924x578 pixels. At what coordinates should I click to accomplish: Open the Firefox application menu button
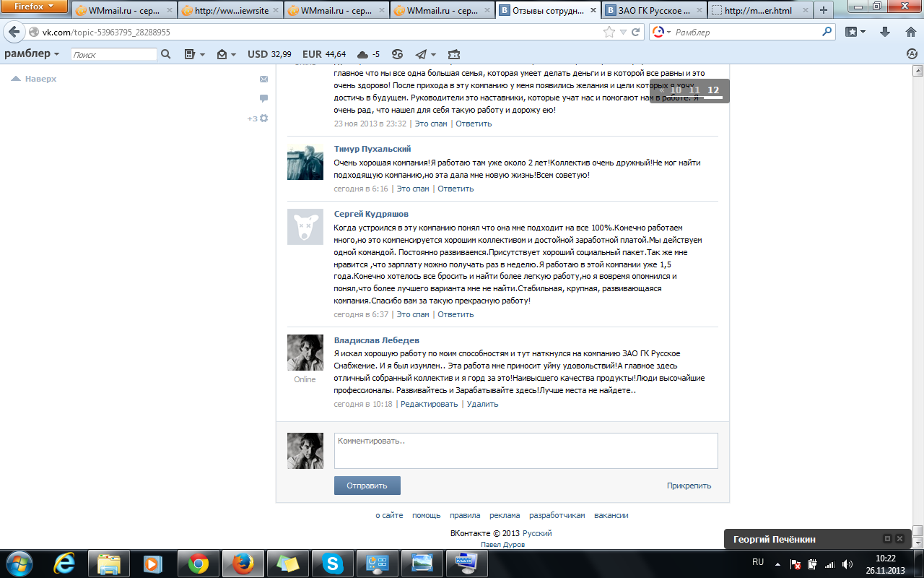click(35, 7)
